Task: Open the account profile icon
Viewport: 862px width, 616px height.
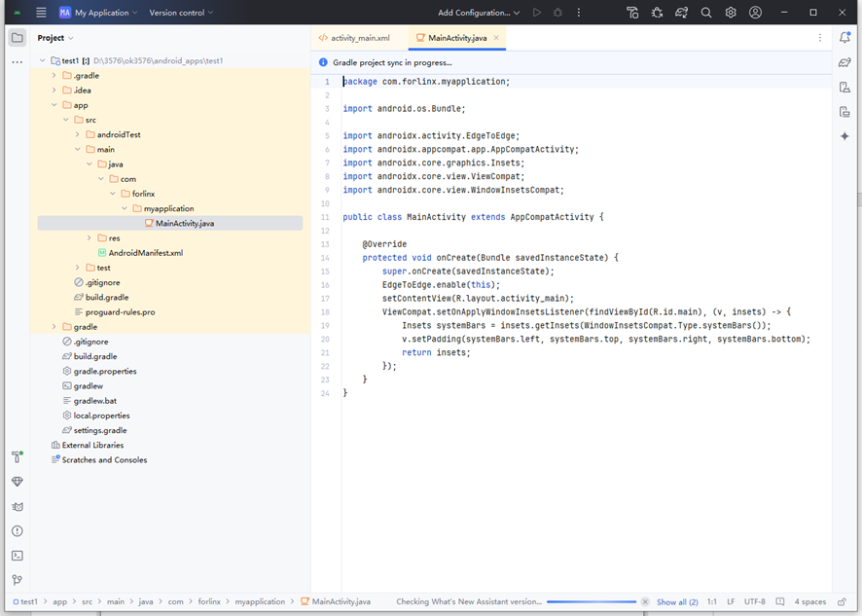Action: [755, 12]
